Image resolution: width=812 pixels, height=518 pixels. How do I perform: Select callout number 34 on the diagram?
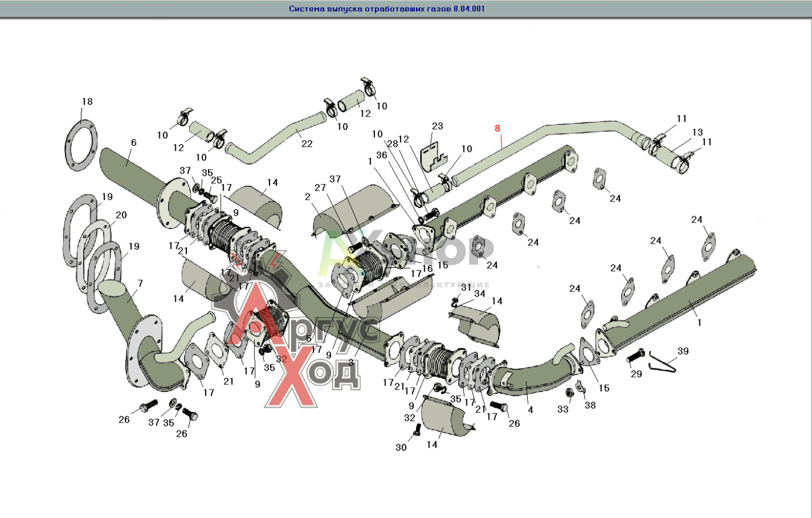[480, 294]
